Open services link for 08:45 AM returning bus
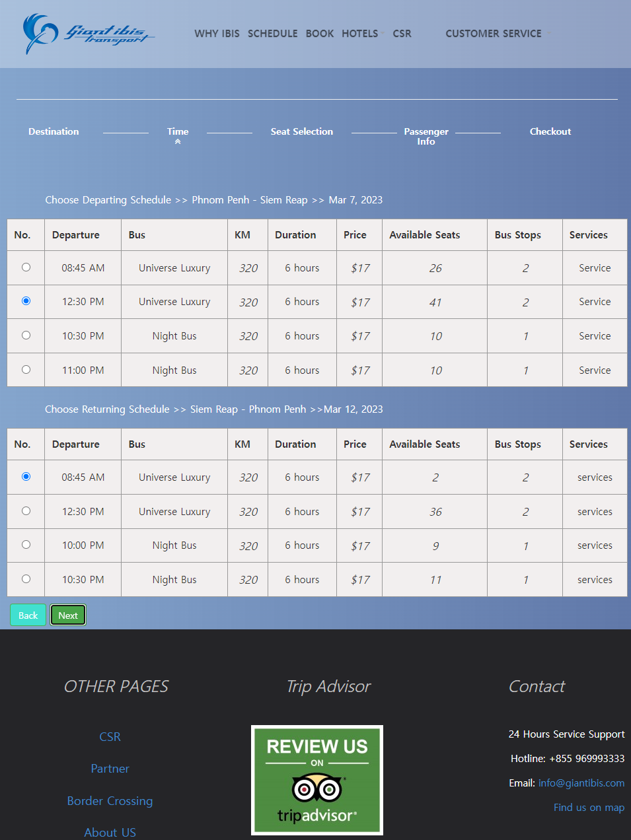 pos(595,477)
